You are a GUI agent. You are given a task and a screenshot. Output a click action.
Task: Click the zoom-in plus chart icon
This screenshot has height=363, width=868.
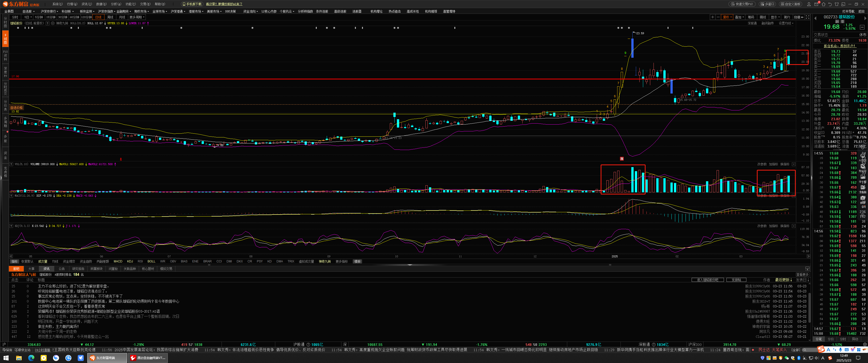coord(712,17)
